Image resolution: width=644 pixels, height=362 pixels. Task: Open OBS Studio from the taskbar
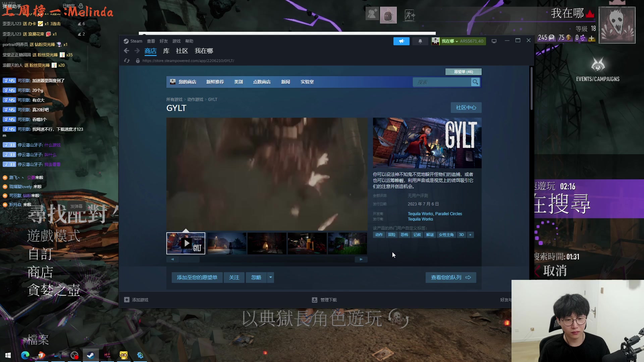click(x=74, y=355)
